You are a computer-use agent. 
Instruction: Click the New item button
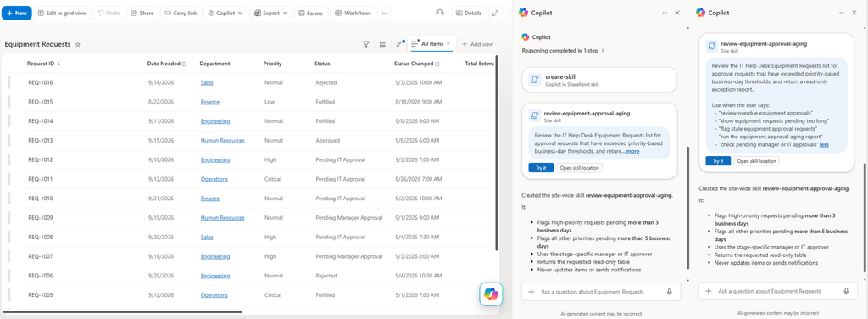click(17, 13)
